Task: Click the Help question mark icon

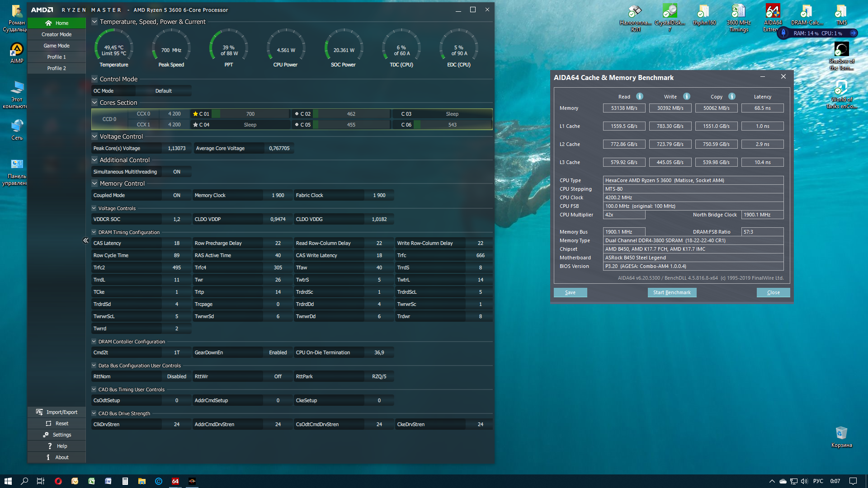Action: coord(50,446)
